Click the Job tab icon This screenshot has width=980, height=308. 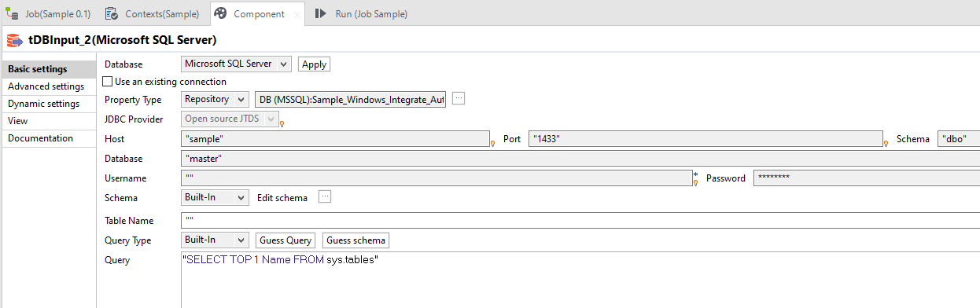(x=13, y=14)
